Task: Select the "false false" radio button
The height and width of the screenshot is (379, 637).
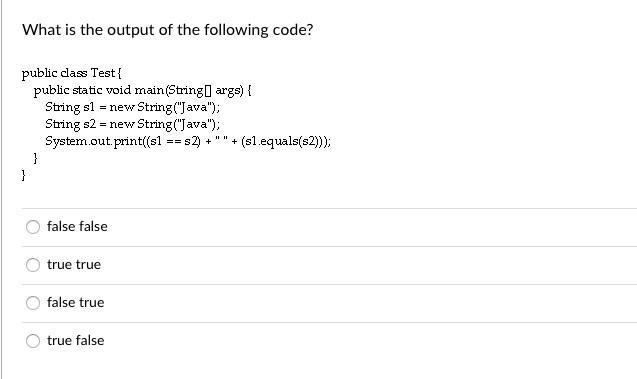Action: (33, 227)
